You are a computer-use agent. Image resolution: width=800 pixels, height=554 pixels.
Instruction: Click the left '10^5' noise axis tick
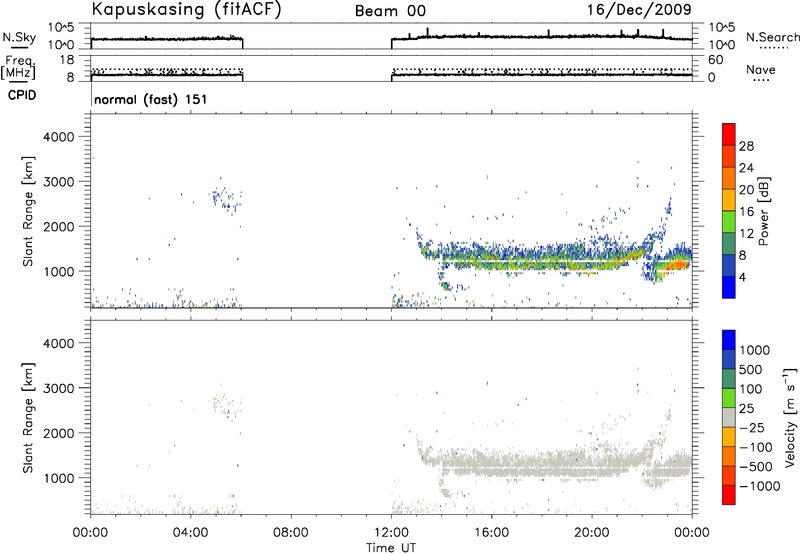click(61, 28)
